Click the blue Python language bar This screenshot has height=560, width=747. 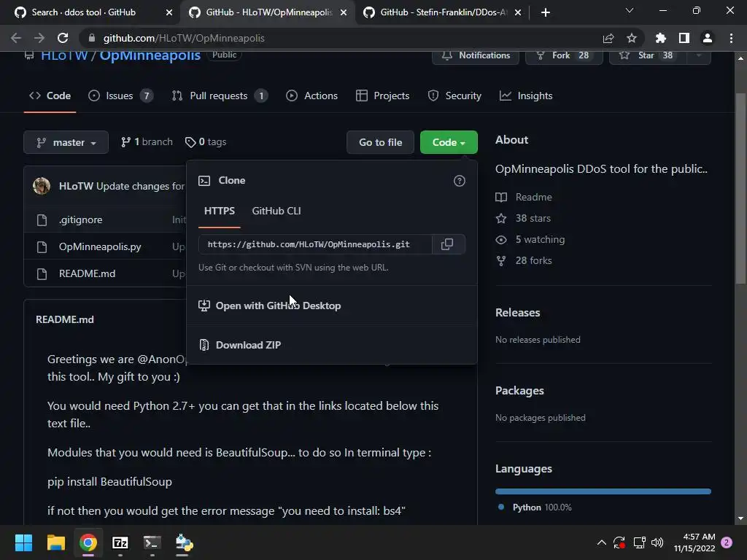603,491
